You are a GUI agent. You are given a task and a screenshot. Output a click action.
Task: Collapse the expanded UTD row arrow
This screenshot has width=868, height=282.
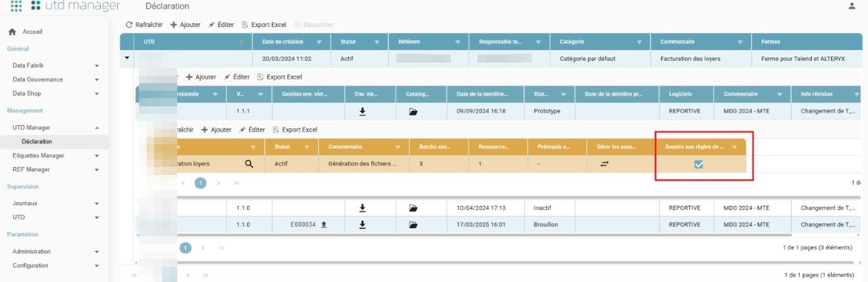click(127, 58)
